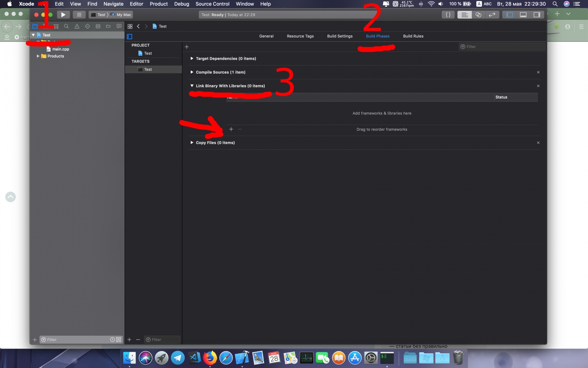Click the Test breadcrumb in jump bar
The height and width of the screenshot is (368, 588).
coord(159,26)
